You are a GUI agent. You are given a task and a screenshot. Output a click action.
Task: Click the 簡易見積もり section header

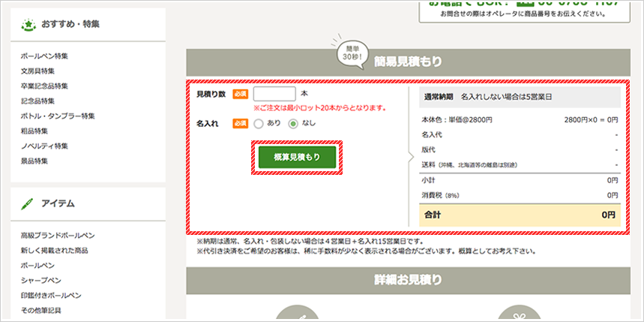(x=408, y=62)
